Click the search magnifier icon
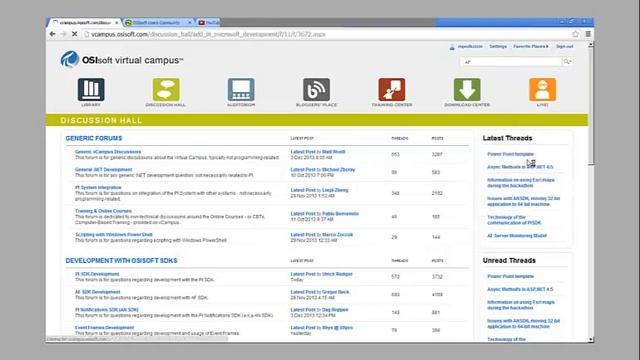The width and height of the screenshot is (640, 360). point(566,62)
